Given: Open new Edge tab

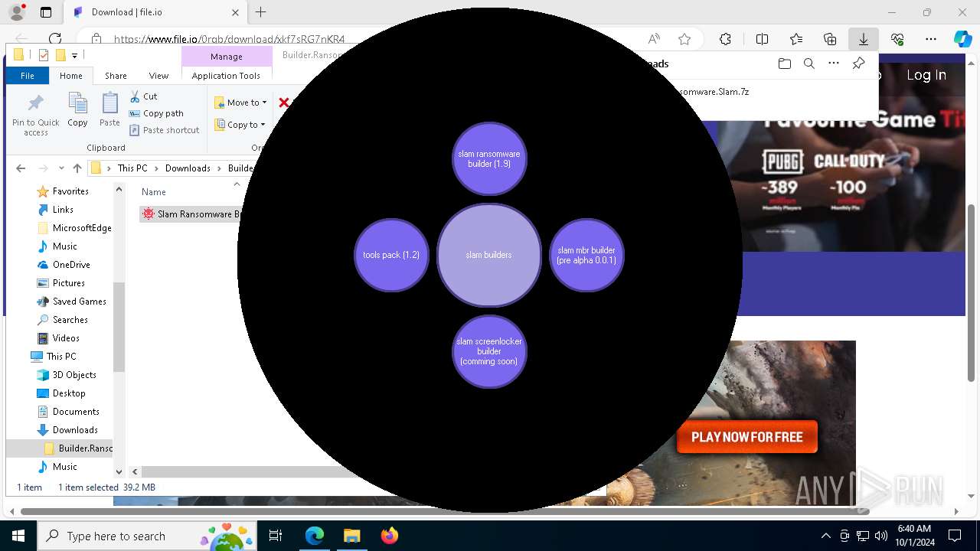Looking at the screenshot, I should click(x=261, y=12).
